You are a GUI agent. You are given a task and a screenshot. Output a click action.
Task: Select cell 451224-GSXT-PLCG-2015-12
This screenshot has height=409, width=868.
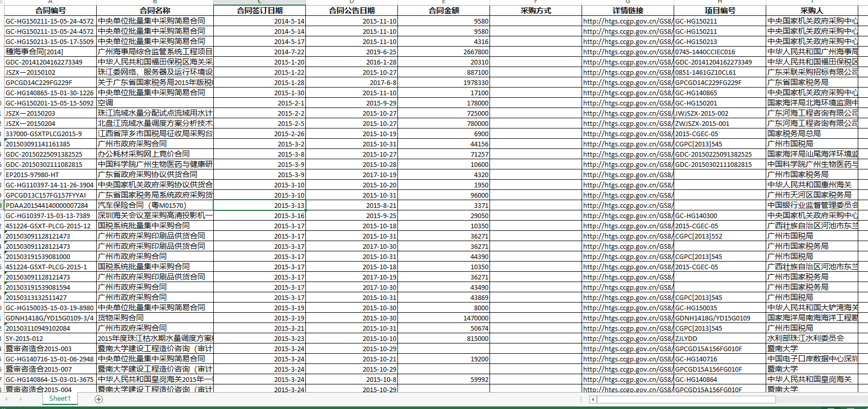click(x=50, y=226)
